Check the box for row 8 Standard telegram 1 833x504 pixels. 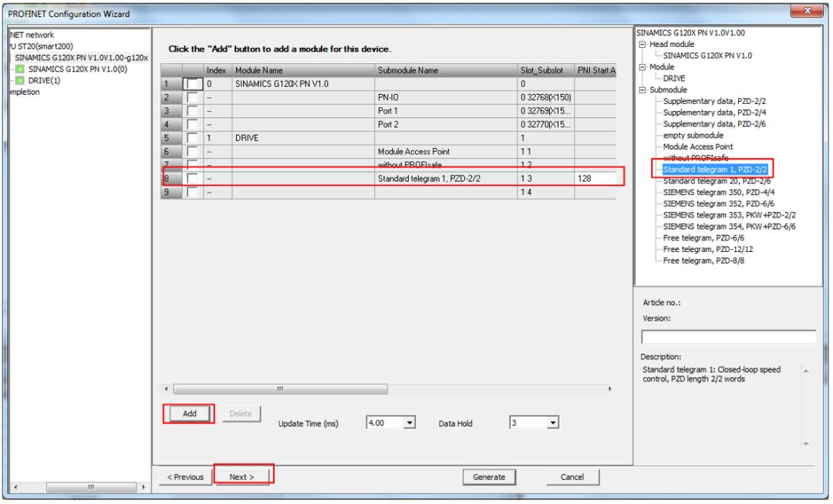tap(192, 179)
